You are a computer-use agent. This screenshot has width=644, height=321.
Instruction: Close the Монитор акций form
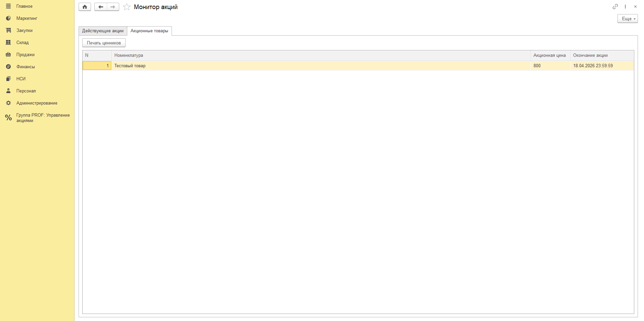click(635, 6)
